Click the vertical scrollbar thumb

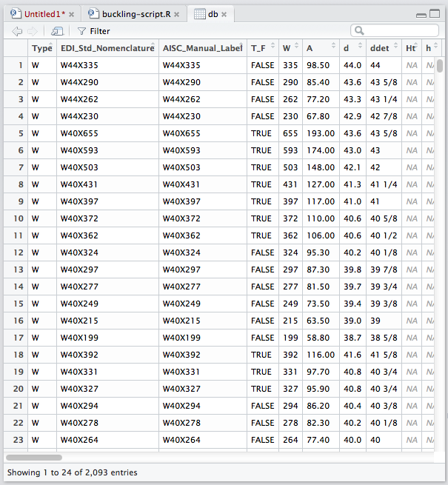coord(440,66)
